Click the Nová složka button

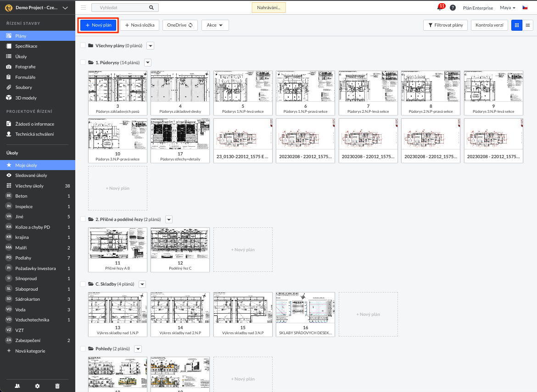coord(140,25)
